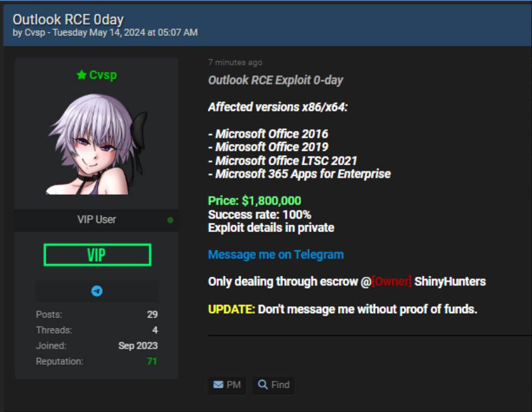Open the Cvsp username profile link

click(103, 75)
